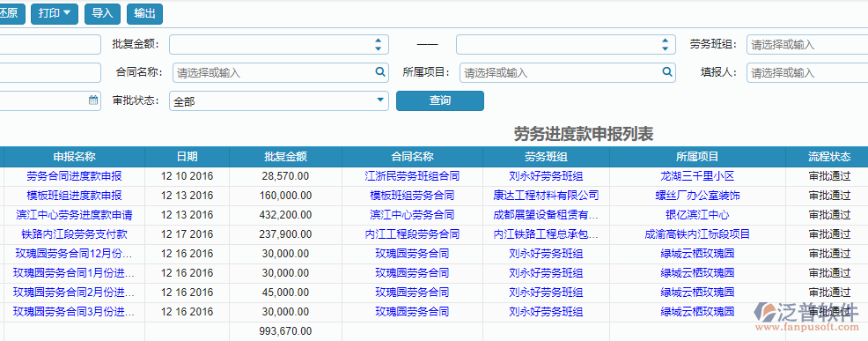Select the 28,570.00 amount cell
Screen dimensions: 868x341
pyautogui.click(x=285, y=176)
